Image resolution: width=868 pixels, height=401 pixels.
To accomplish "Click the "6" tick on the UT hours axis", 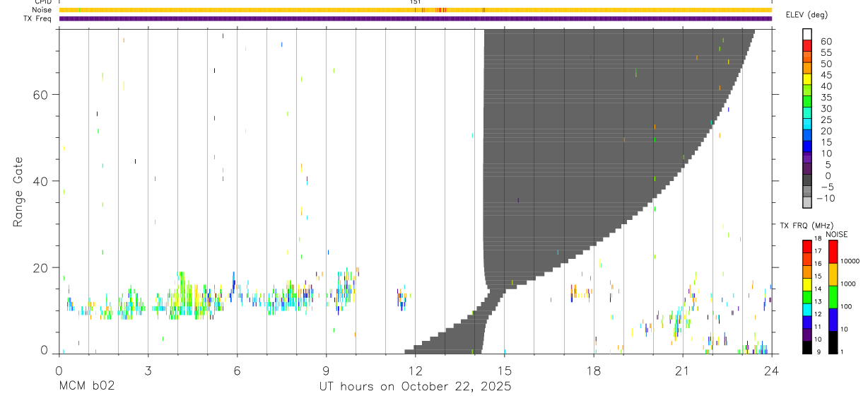I will pyautogui.click(x=237, y=370).
